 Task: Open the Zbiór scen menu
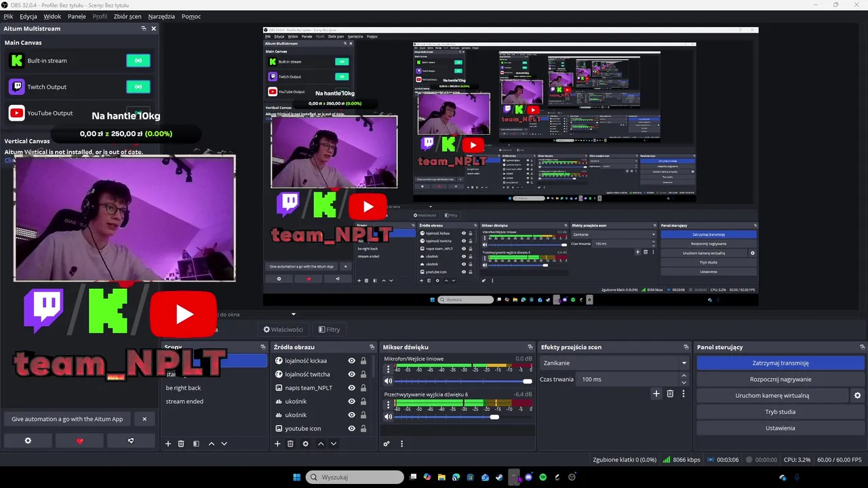coord(127,16)
